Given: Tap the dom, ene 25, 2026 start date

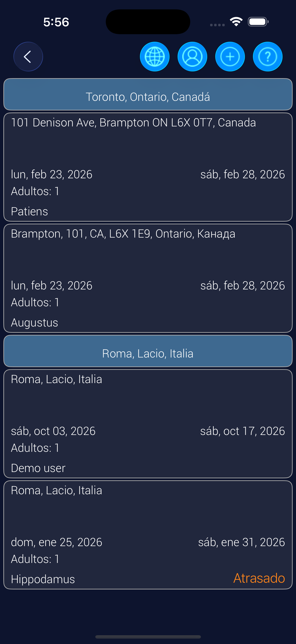Looking at the screenshot, I should point(57,542).
